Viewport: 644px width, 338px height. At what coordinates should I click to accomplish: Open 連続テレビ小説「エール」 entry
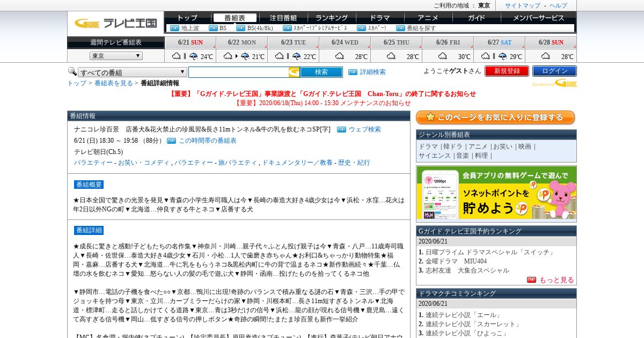pyautogui.click(x=463, y=315)
